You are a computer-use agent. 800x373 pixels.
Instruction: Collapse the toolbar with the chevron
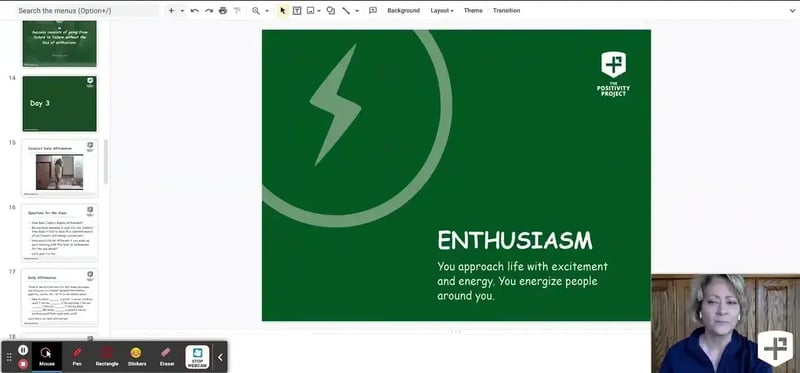792,11
